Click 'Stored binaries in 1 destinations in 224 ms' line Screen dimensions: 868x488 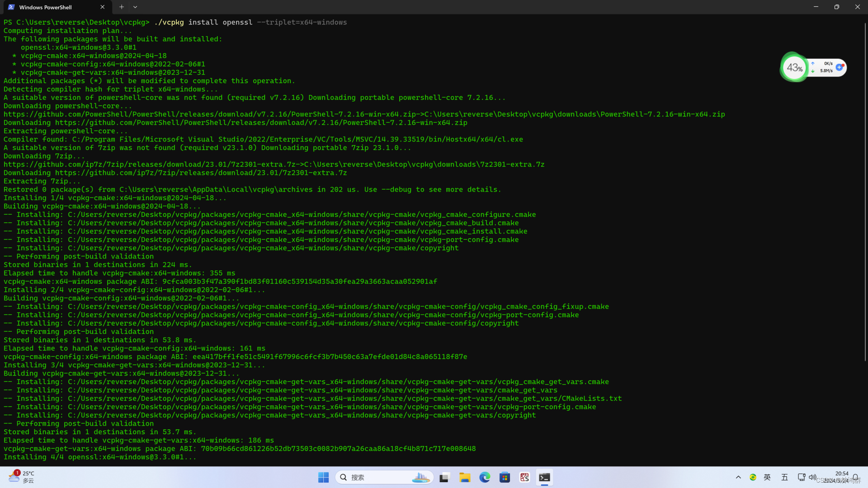(x=98, y=265)
